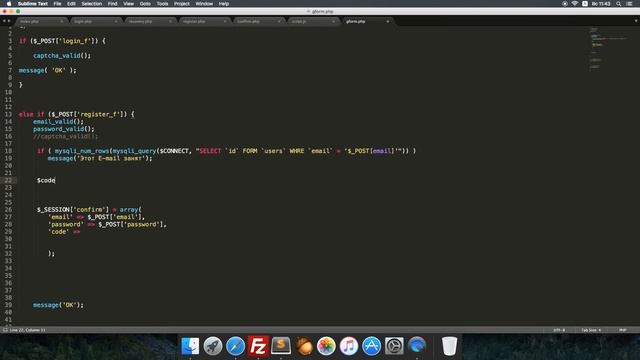This screenshot has height=360, width=640.
Task: Open the Window menu
Action: pos(204,4)
